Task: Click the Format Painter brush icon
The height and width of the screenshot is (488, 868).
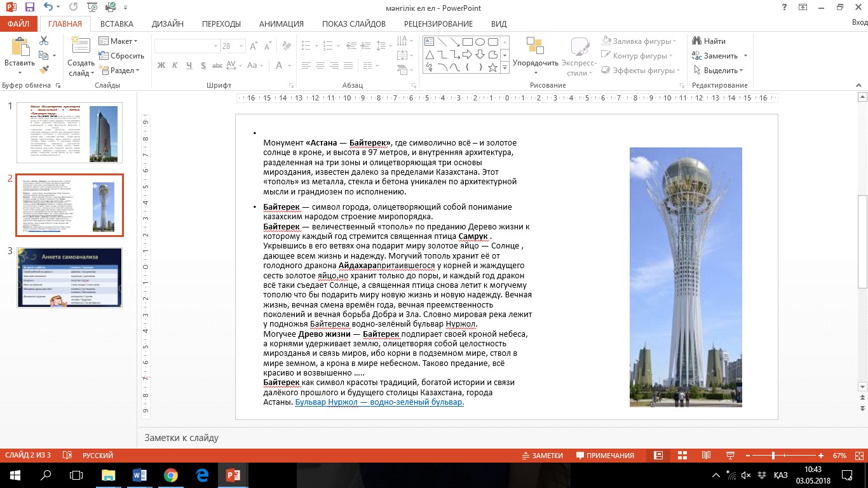Action: [44, 70]
